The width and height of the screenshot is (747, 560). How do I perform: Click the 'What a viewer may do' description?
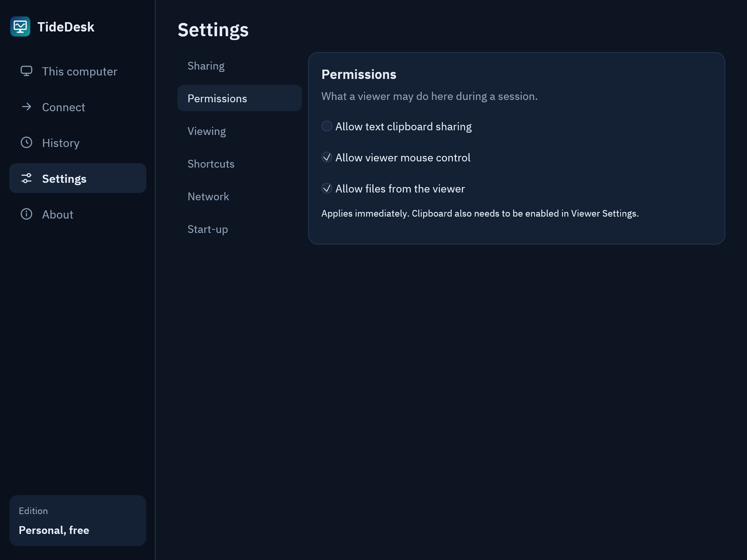[x=430, y=96]
